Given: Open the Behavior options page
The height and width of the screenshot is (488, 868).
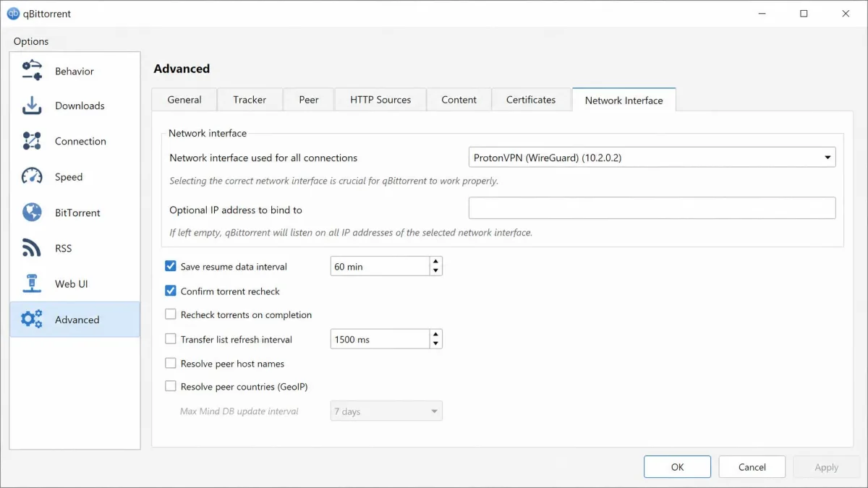Looking at the screenshot, I should tap(75, 72).
